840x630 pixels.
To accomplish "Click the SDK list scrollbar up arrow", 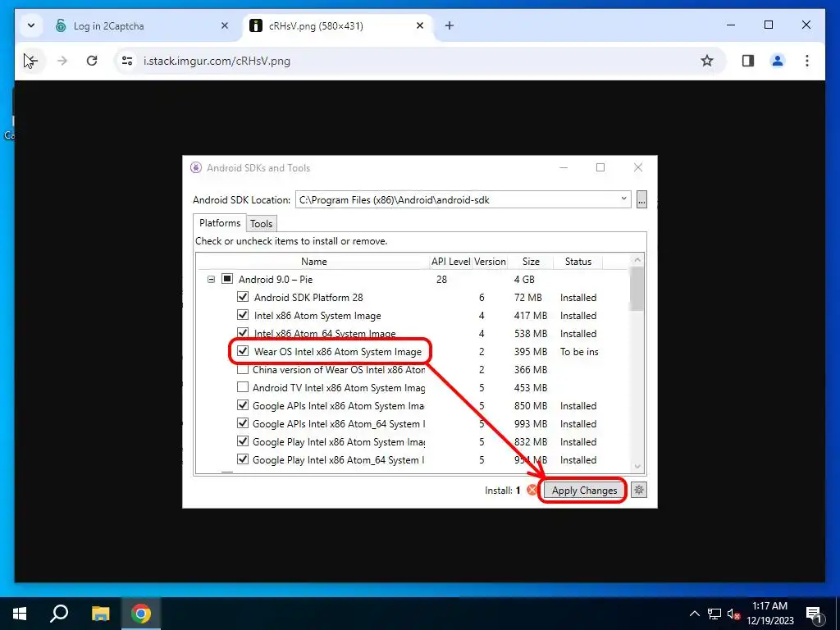I will [x=637, y=260].
